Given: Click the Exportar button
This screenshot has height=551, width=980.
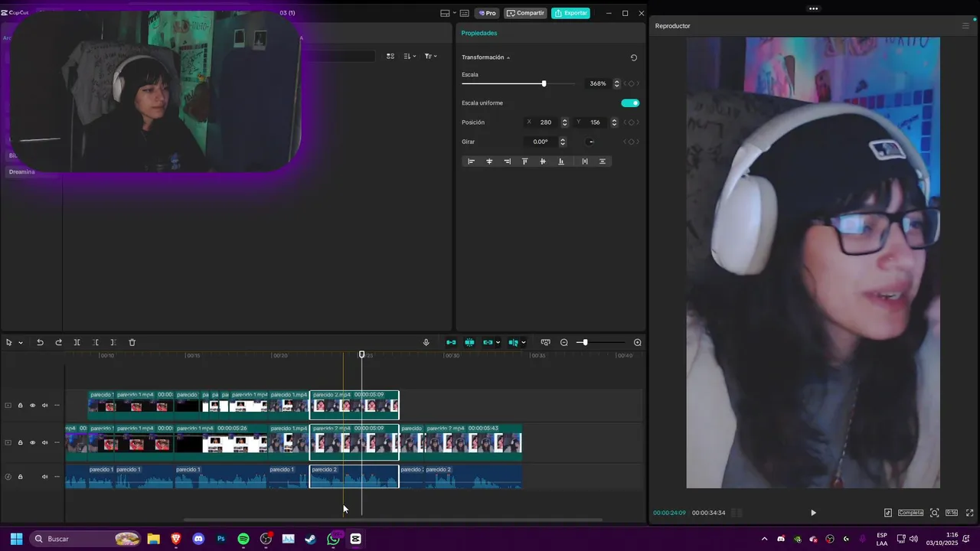Looking at the screenshot, I should (x=571, y=13).
